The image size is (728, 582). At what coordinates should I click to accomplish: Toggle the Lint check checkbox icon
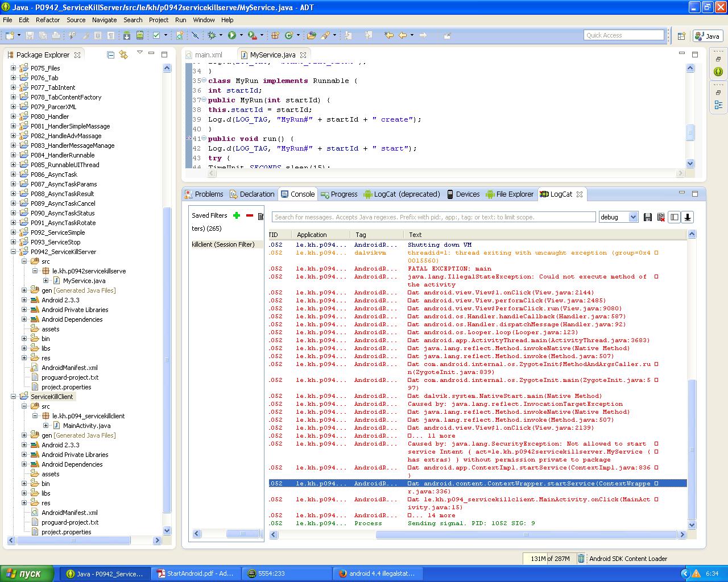coord(156,35)
